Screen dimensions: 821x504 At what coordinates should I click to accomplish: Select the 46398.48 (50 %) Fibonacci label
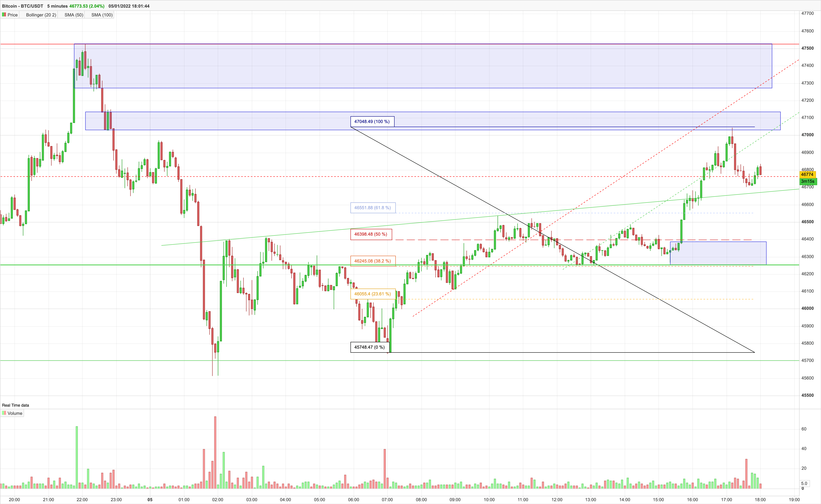[x=371, y=234]
